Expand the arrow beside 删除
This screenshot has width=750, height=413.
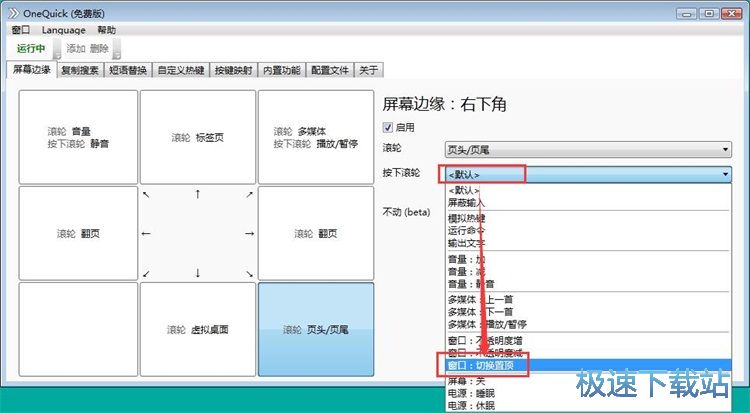pos(116,49)
